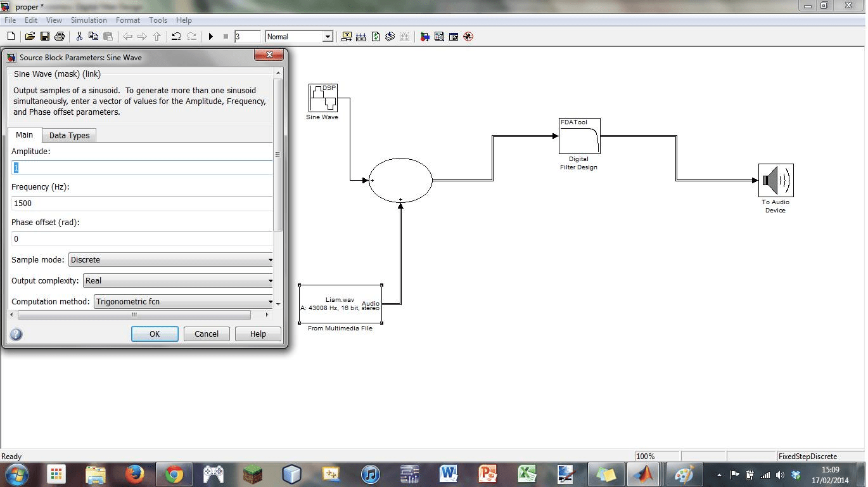Select the Sum block ellipse
Image resolution: width=868 pixels, height=487 pixels.
click(400, 180)
